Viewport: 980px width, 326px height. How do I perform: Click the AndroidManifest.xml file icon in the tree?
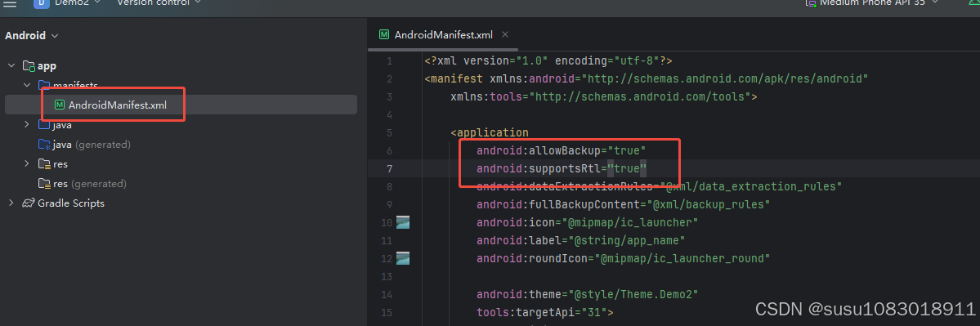coord(60,105)
